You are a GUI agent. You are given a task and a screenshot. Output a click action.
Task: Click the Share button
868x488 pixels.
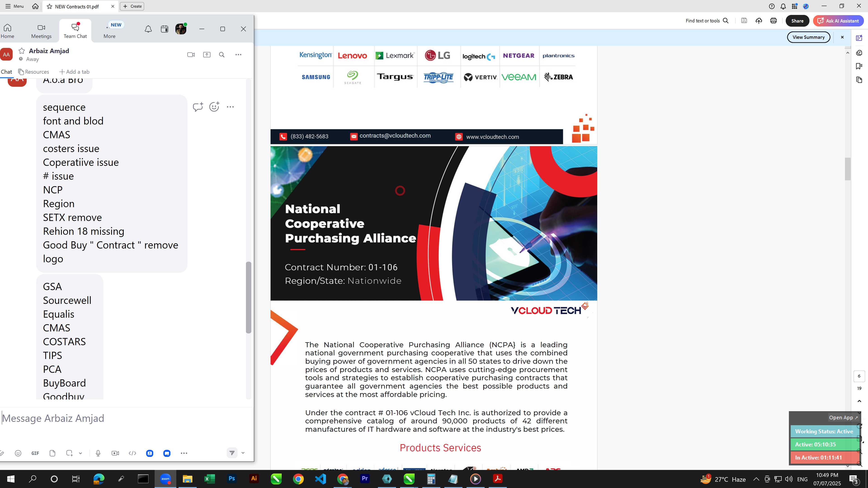coord(797,21)
